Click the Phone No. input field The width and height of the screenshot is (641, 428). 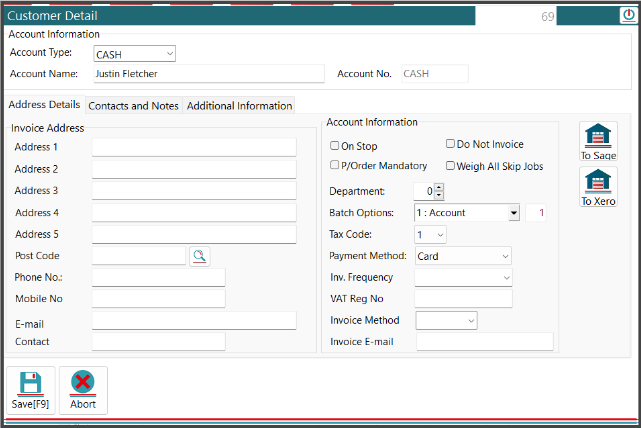159,277
